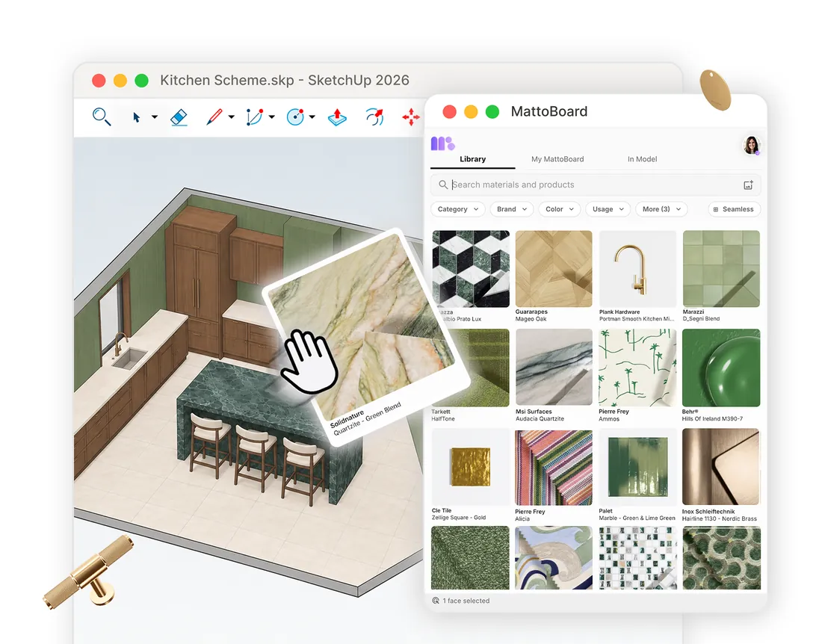Open the Circle tool dropdown arrow
The width and height of the screenshot is (822, 644).
pyautogui.click(x=312, y=117)
